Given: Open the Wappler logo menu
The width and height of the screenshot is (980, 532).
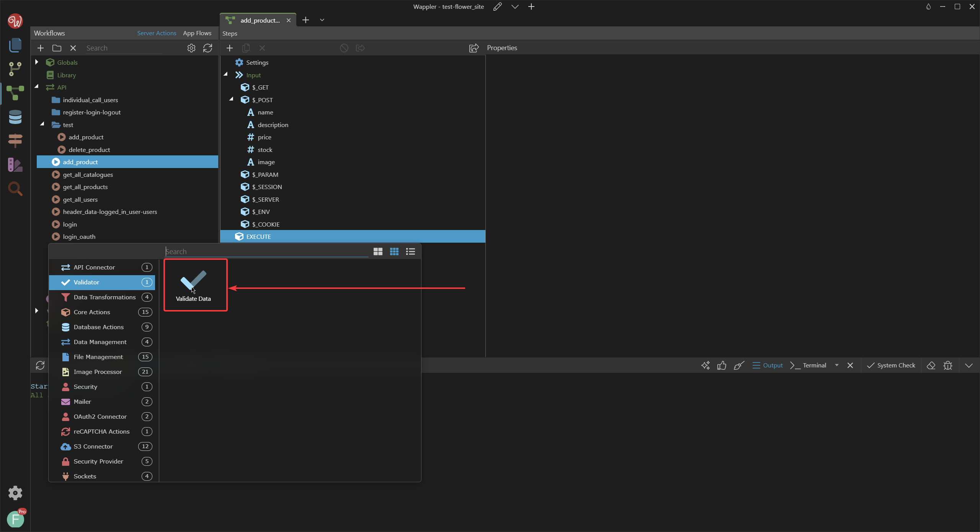Looking at the screenshot, I should (x=15, y=21).
